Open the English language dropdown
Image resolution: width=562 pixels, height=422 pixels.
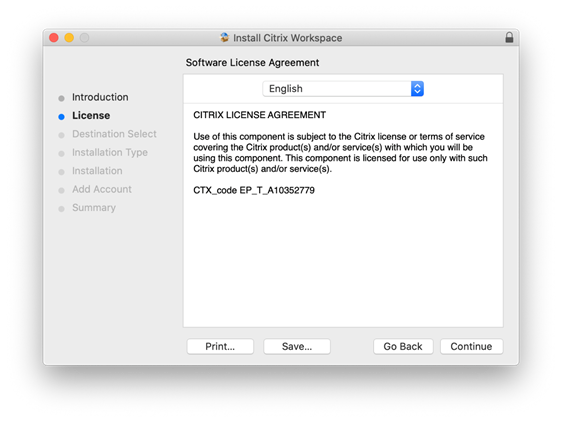point(343,89)
